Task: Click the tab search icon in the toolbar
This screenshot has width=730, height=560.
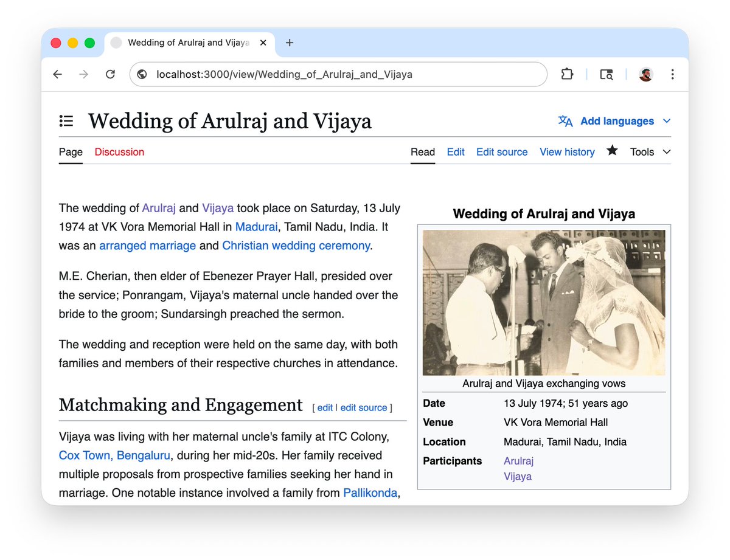Action: pyautogui.click(x=606, y=74)
